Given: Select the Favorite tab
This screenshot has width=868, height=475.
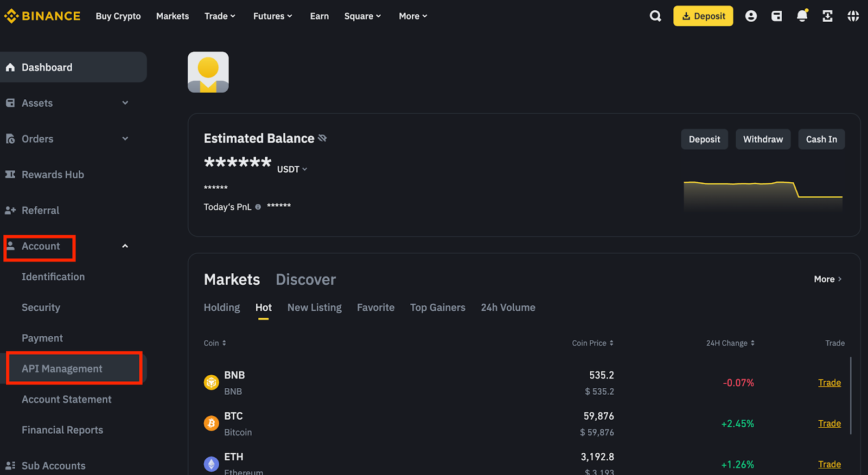Looking at the screenshot, I should point(376,307).
